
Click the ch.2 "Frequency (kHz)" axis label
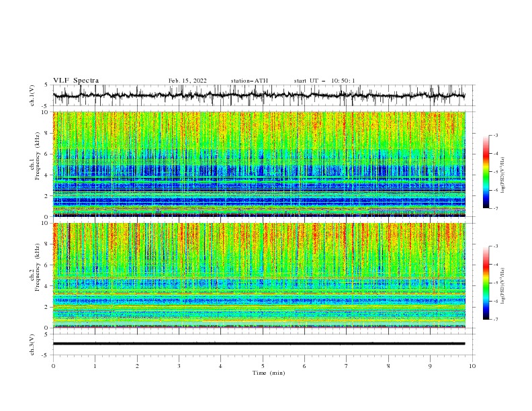point(38,267)
